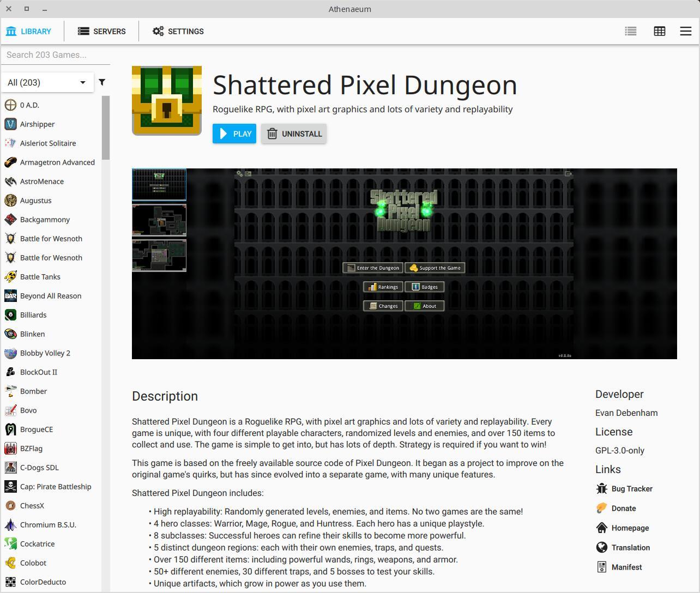Image resolution: width=700 pixels, height=593 pixels.
Task: Select Augustus icon in list
Action: pos(10,200)
